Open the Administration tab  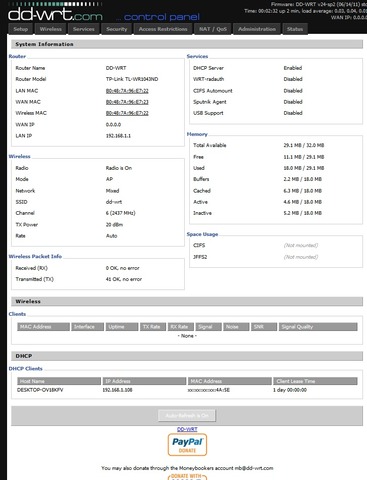(257, 29)
